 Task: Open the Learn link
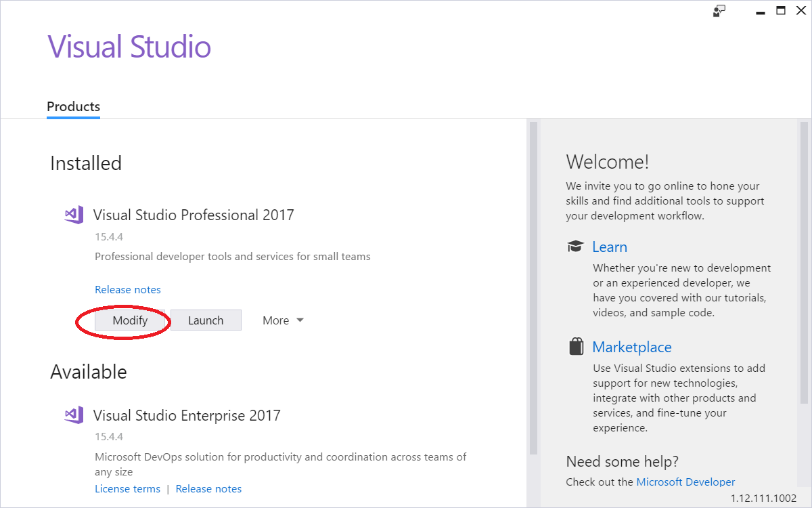tap(610, 247)
